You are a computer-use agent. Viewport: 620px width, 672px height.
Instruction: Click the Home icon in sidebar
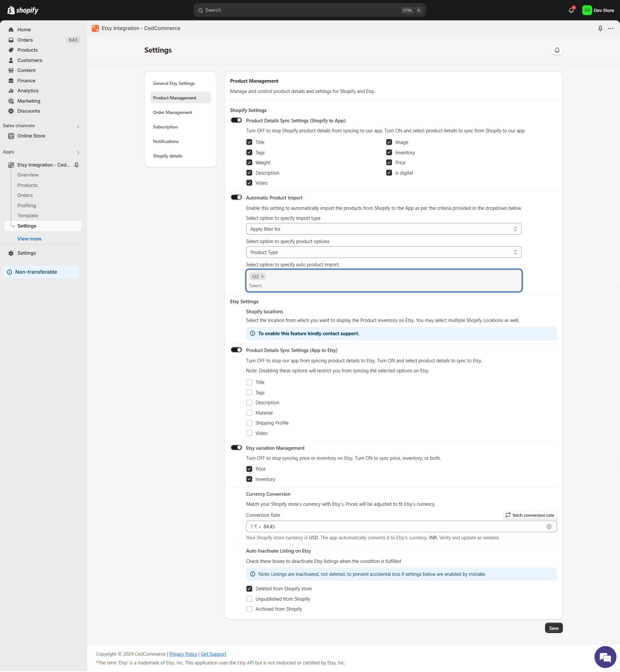click(x=11, y=29)
